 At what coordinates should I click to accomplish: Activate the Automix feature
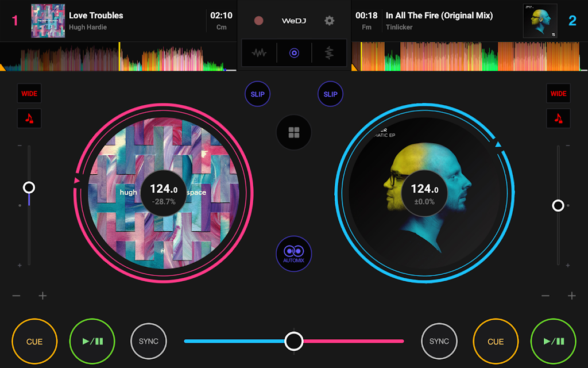pyautogui.click(x=294, y=254)
